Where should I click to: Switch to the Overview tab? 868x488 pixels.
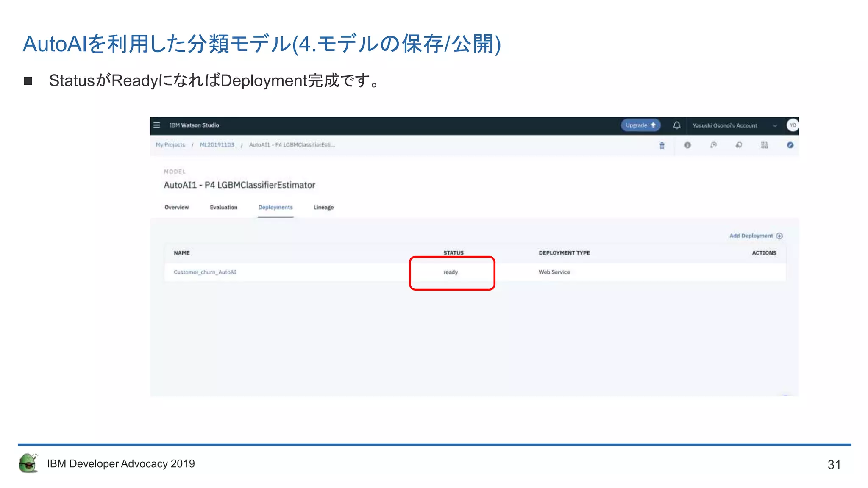tap(177, 207)
